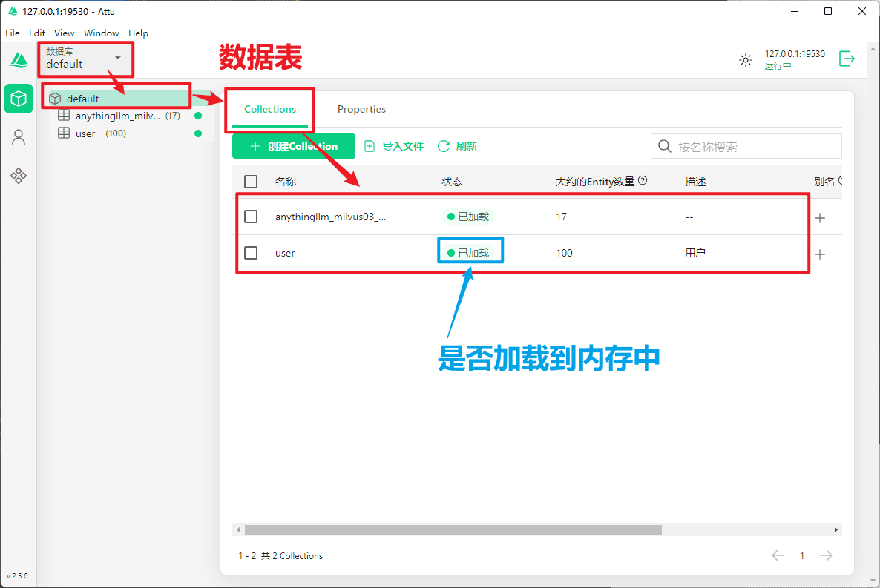Open the database cube icon in sidebar
The width and height of the screenshot is (880, 588).
click(19, 99)
